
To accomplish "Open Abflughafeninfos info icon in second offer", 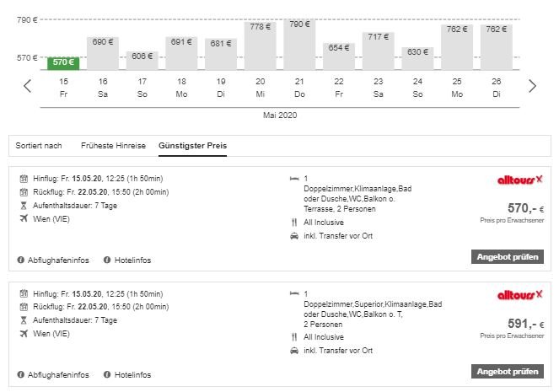I will click(21, 374).
